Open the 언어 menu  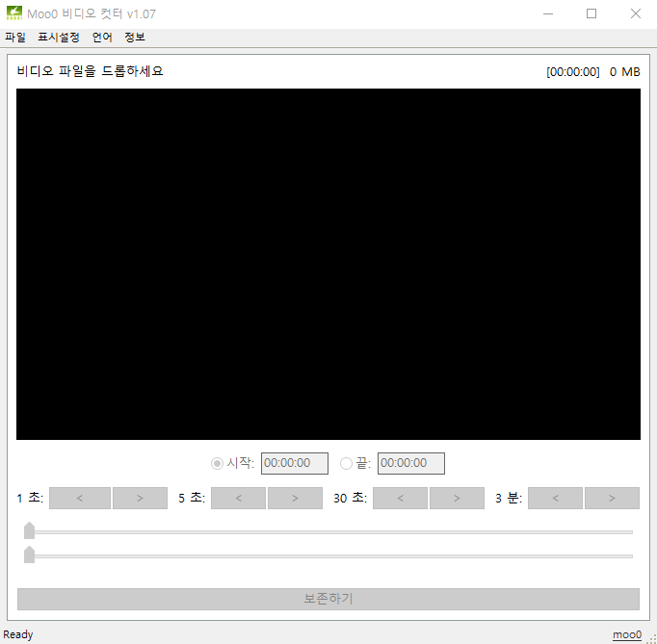coord(102,38)
